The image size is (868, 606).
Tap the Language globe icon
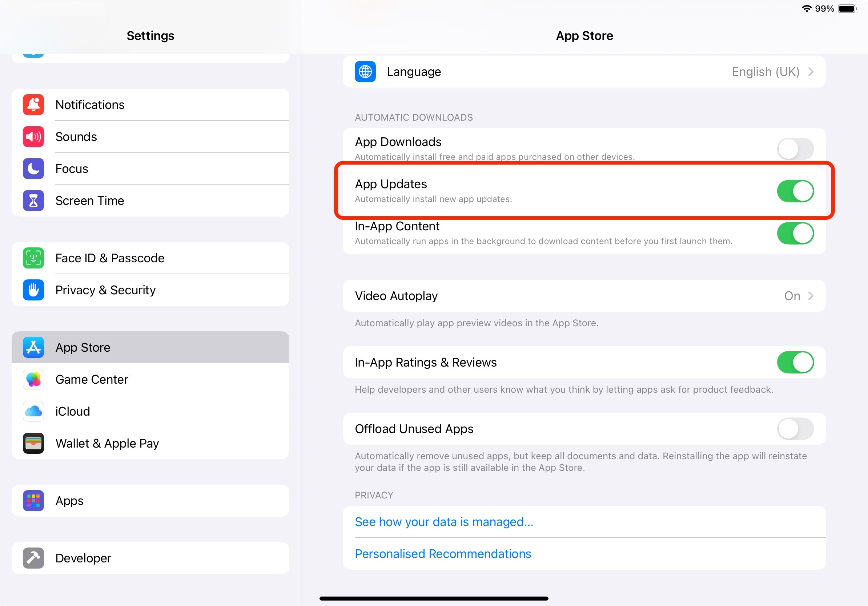pyautogui.click(x=365, y=72)
